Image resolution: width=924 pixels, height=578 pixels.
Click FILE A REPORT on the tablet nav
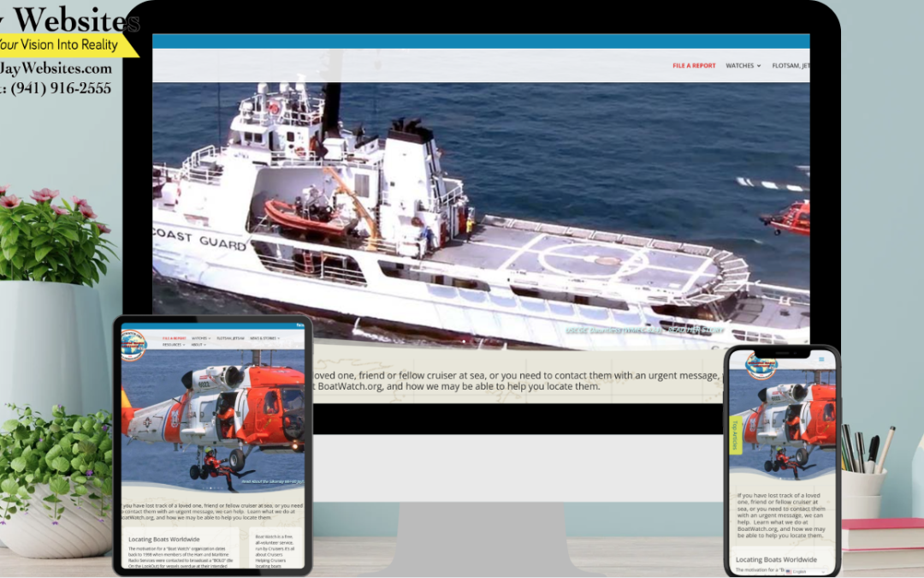point(175,338)
